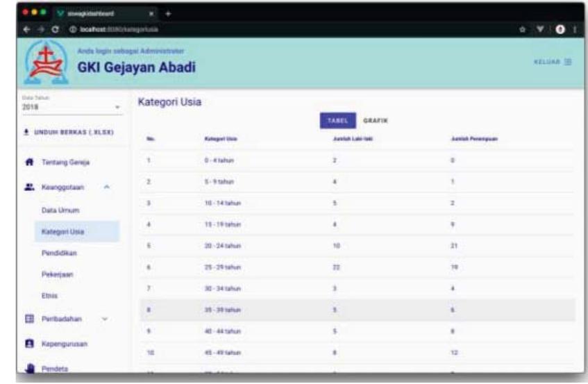
Task: Click the browser forward arrow
Action: coord(41,29)
